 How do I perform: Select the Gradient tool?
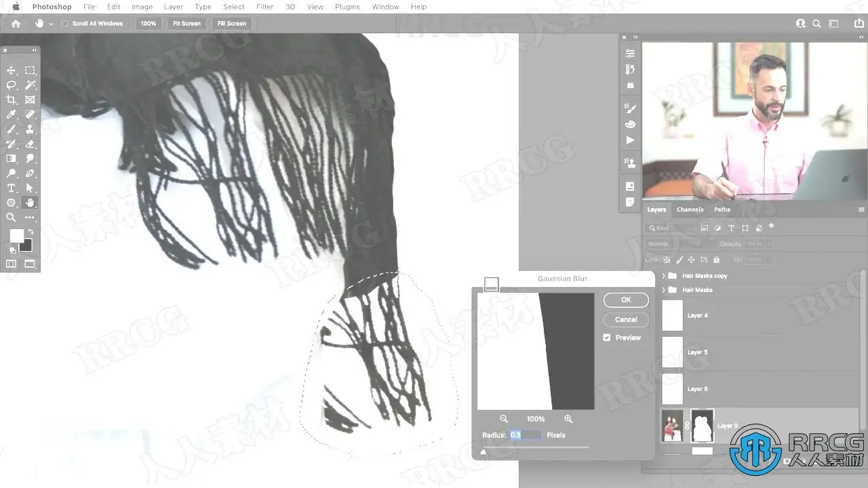pyautogui.click(x=12, y=159)
